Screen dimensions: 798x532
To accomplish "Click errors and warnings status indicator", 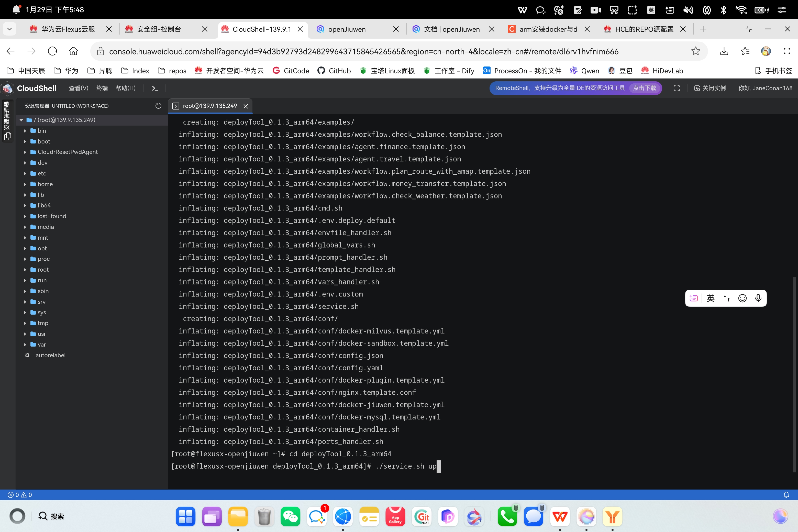I will [x=20, y=495].
